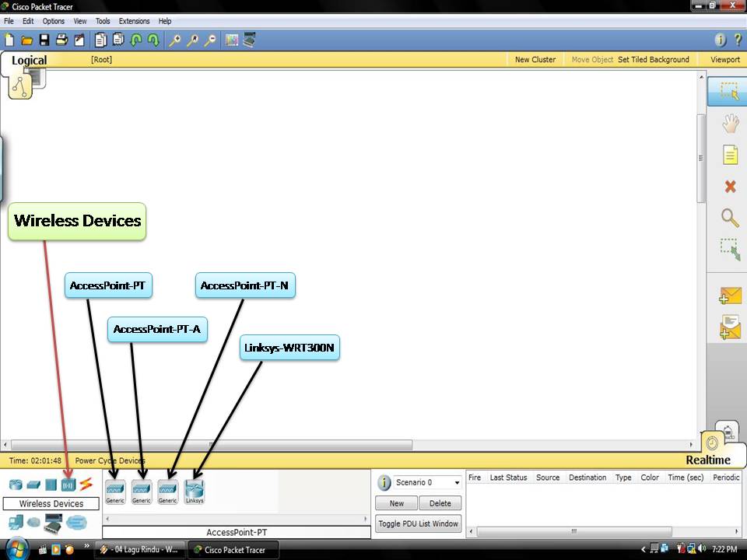Switch to the Lagu Rindu taskbar window

point(139,550)
